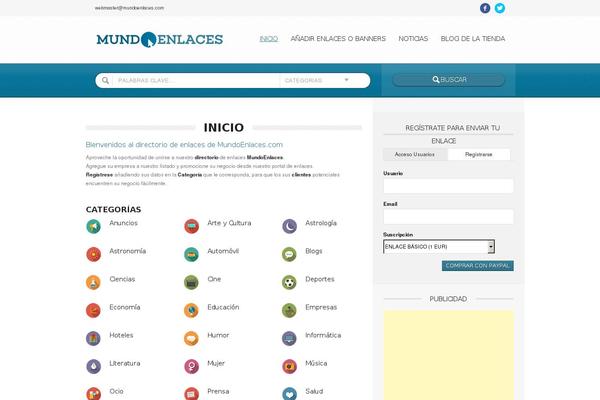Viewport: 600px width, 400px height.
Task: Open the Humor category link
Action: click(218, 335)
